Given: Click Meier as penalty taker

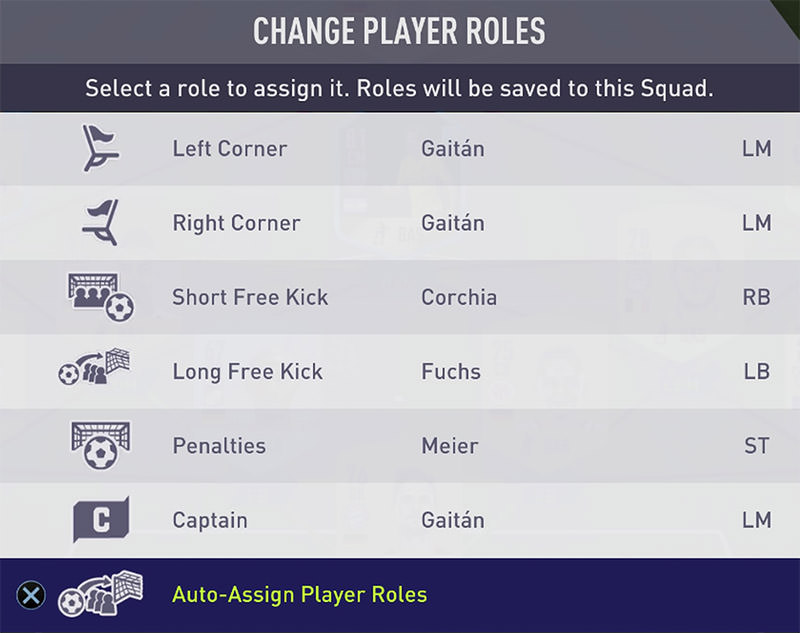Looking at the screenshot, I should pyautogui.click(x=451, y=446).
